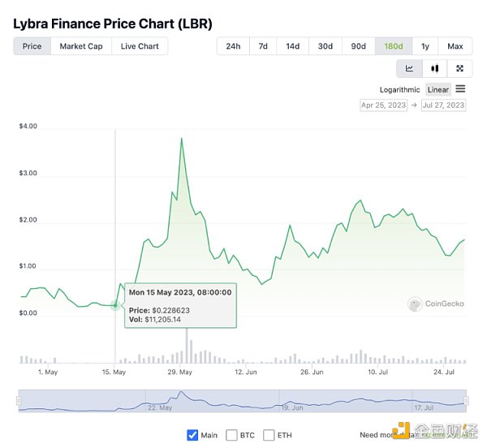This screenshot has height=448, width=487.
Task: Select the 30d time range
Action: [325, 46]
